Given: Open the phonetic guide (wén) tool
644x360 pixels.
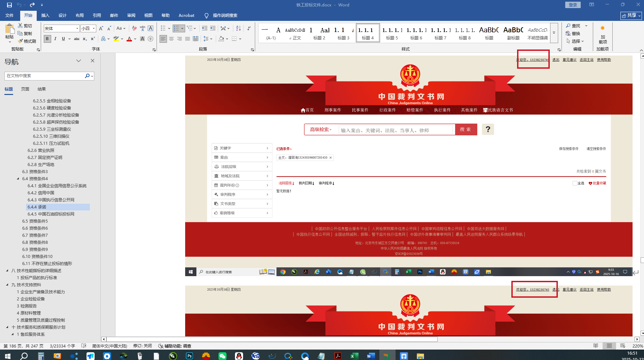Looking at the screenshot, I should click(142, 29).
